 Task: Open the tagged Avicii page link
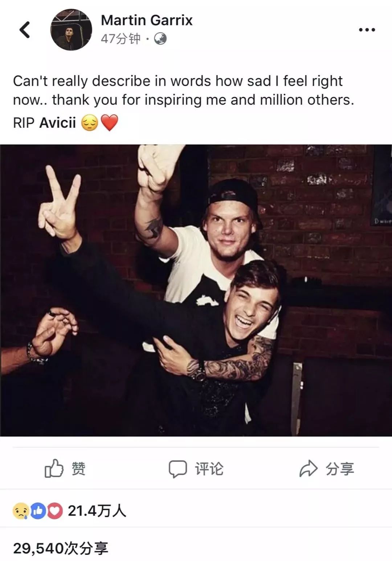[x=58, y=123]
